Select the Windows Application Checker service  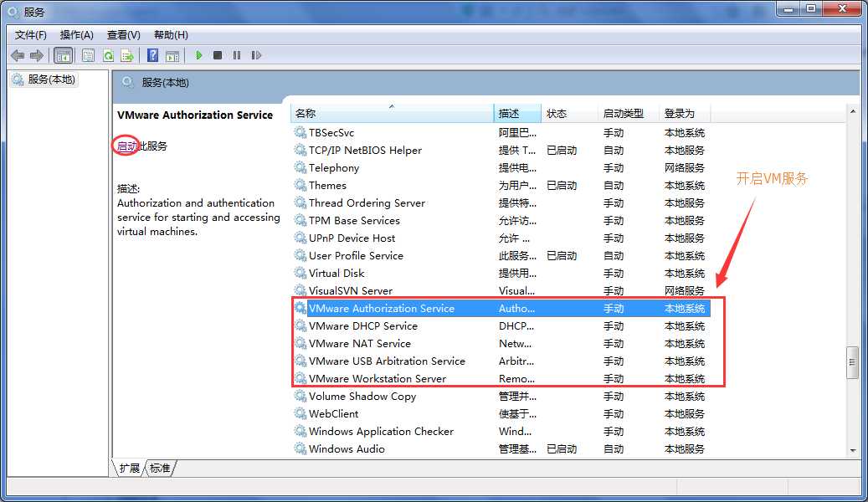[501, 431]
